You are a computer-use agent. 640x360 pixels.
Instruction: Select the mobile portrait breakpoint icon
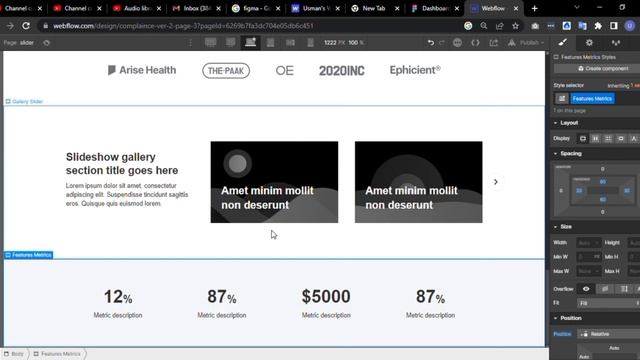pyautogui.click(x=310, y=42)
